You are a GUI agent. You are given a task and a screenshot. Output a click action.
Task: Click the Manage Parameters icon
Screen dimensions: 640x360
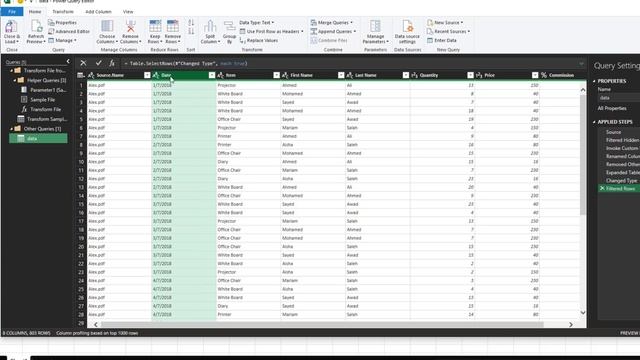click(375, 26)
